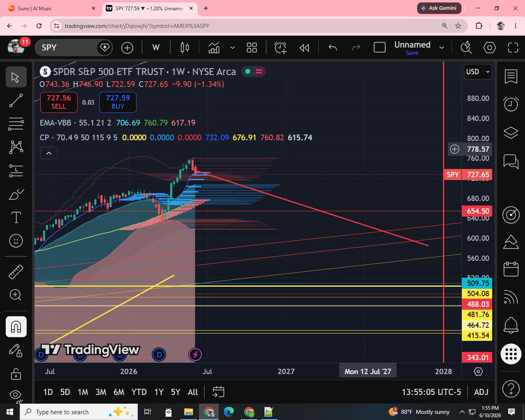Change the W weekly interval

point(156,48)
